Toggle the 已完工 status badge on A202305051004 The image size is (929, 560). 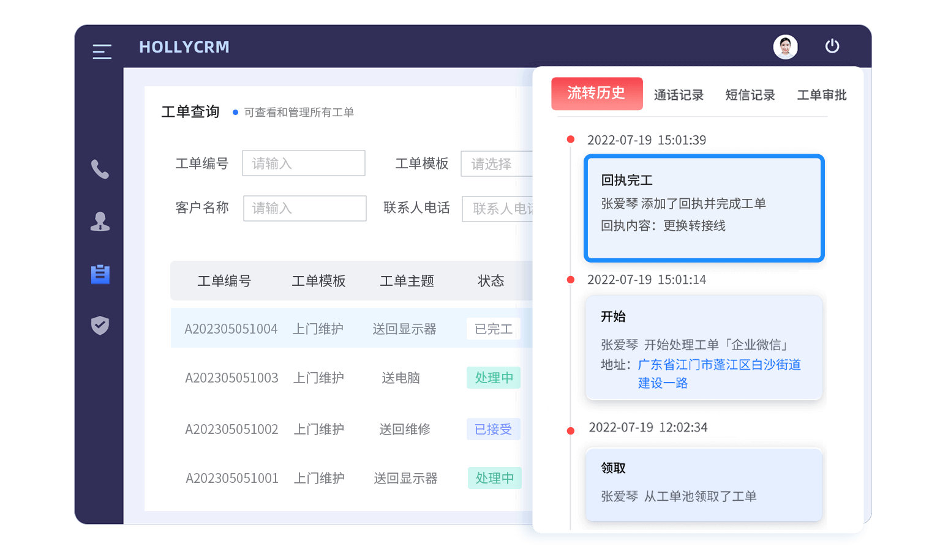tap(493, 329)
